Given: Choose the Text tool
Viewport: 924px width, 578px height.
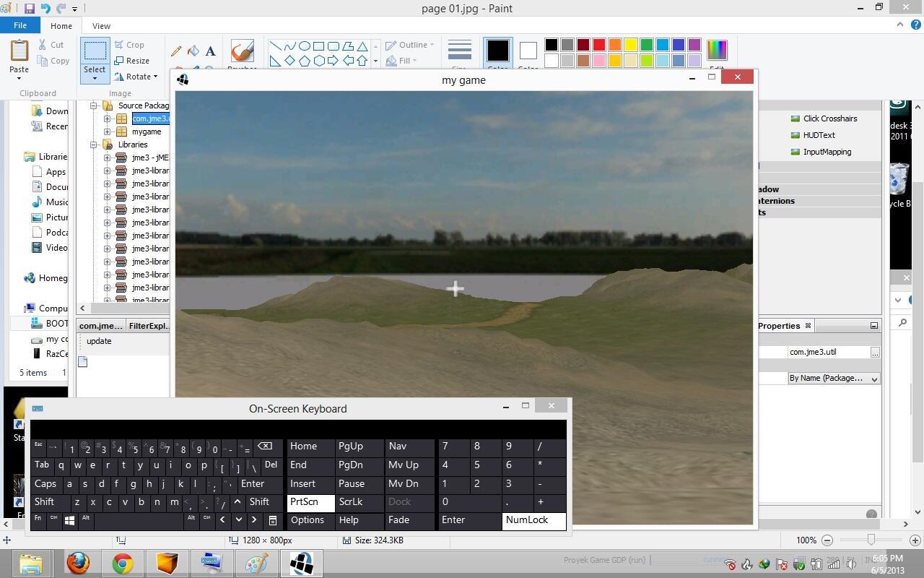Looking at the screenshot, I should coord(210,51).
